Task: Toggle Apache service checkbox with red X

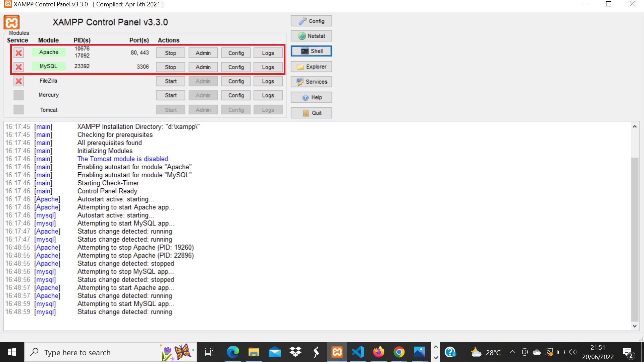Action: [19, 53]
